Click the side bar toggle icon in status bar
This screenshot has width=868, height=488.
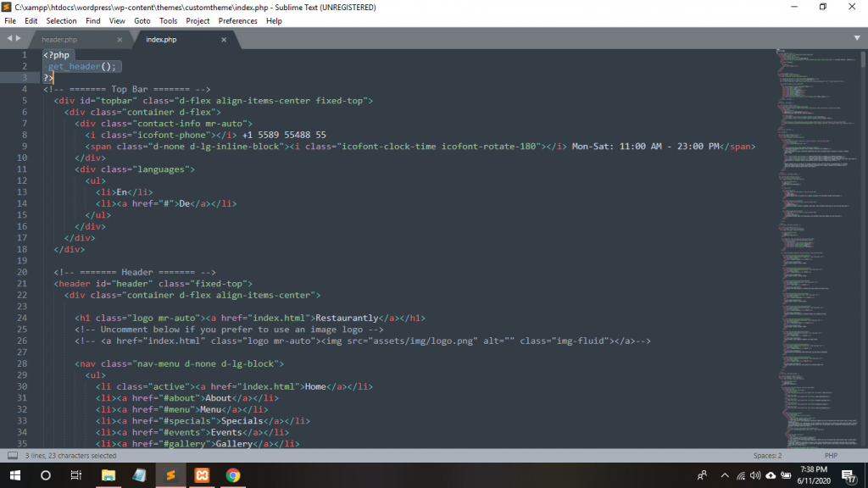[x=13, y=455]
